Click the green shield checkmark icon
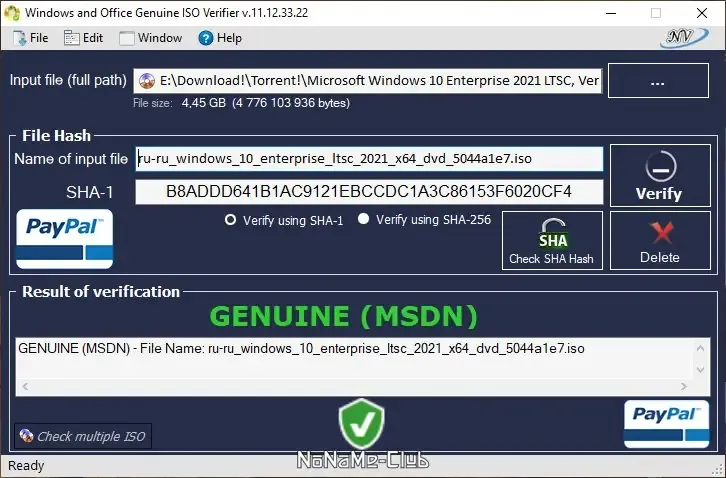Screen dimensions: 726x478 coord(361,424)
